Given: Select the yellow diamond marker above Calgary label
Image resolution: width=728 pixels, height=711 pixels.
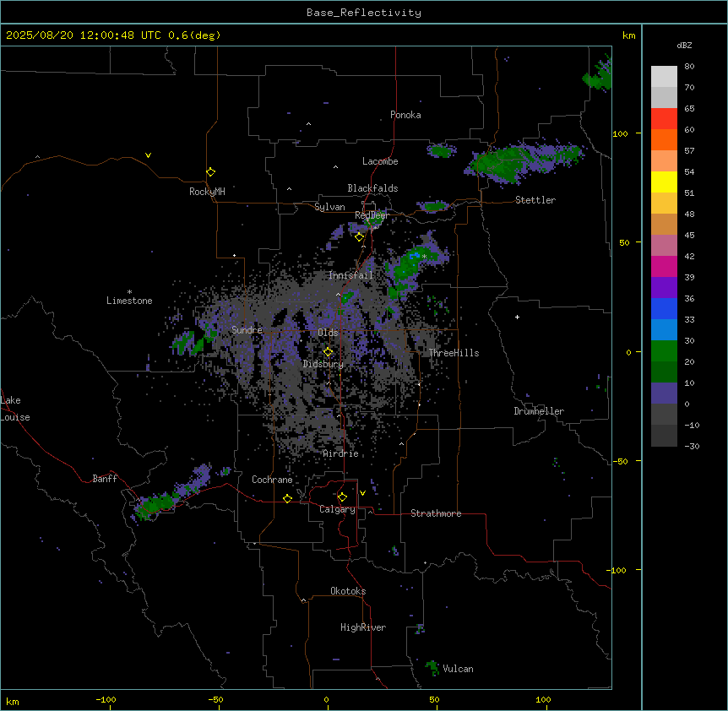Looking at the screenshot, I should coord(342,497).
